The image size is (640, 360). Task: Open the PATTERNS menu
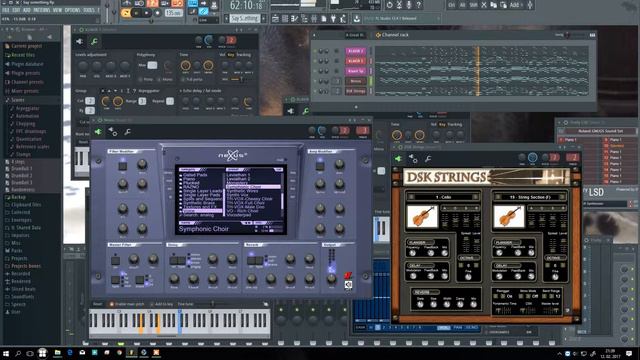[42, 10]
